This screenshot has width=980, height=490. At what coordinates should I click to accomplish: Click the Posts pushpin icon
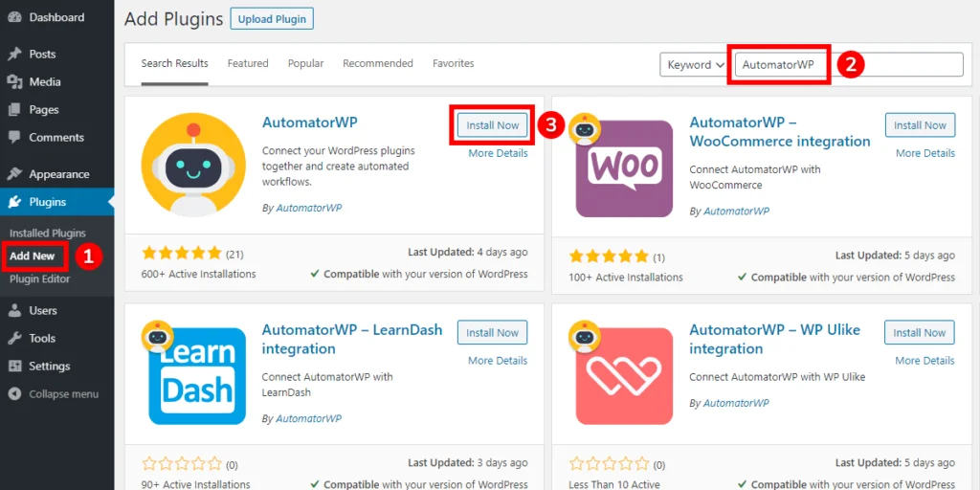(14, 55)
